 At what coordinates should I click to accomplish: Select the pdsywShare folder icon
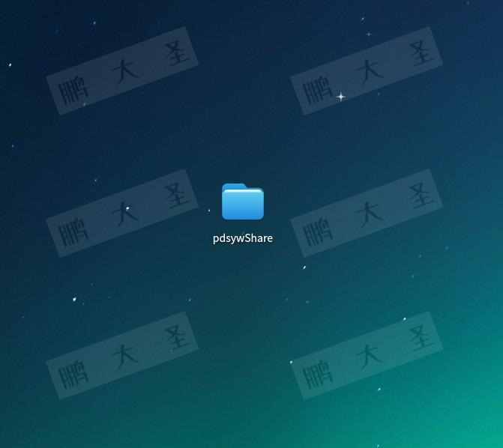click(x=243, y=202)
